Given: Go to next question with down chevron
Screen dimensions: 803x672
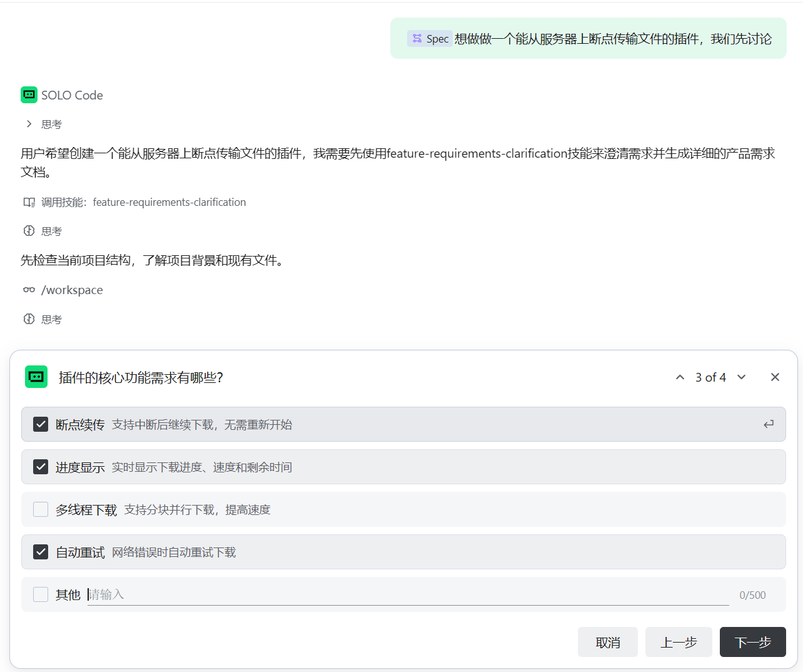Looking at the screenshot, I should (x=741, y=377).
